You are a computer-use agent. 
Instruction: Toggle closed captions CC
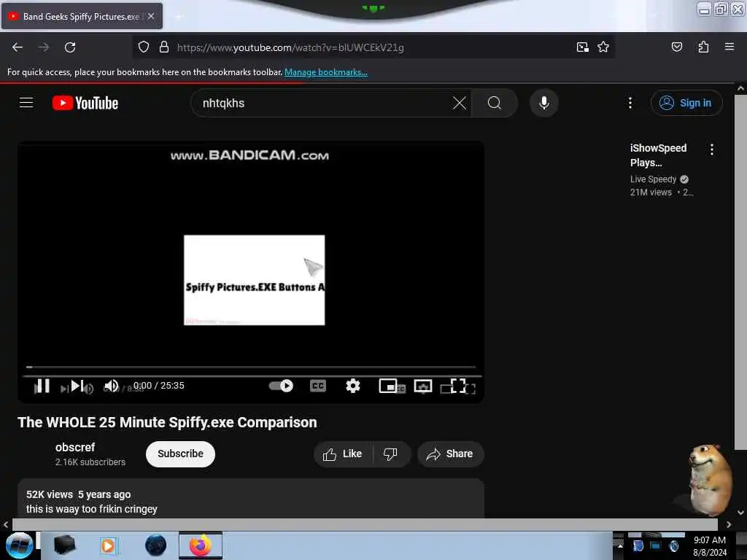(318, 386)
